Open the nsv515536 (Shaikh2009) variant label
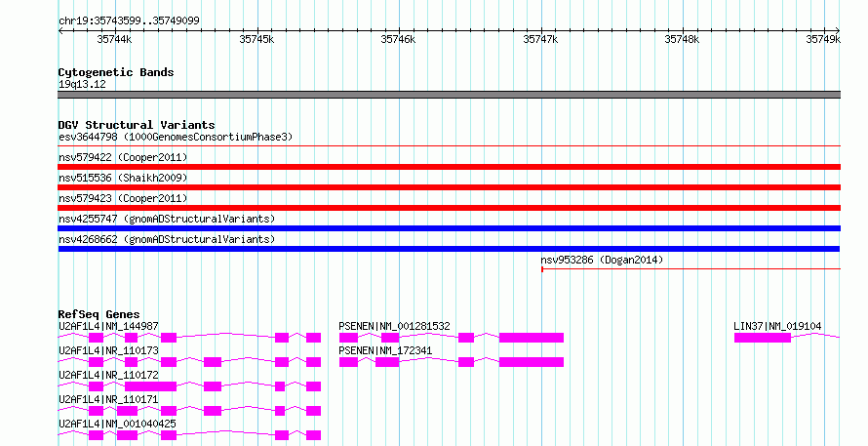This screenshot has height=446, width=868. [x=123, y=178]
